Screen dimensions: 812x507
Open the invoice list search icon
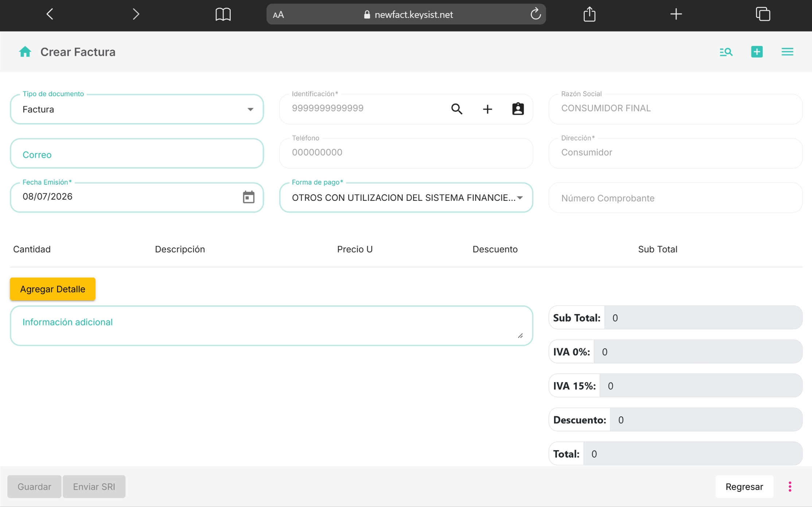click(x=726, y=52)
